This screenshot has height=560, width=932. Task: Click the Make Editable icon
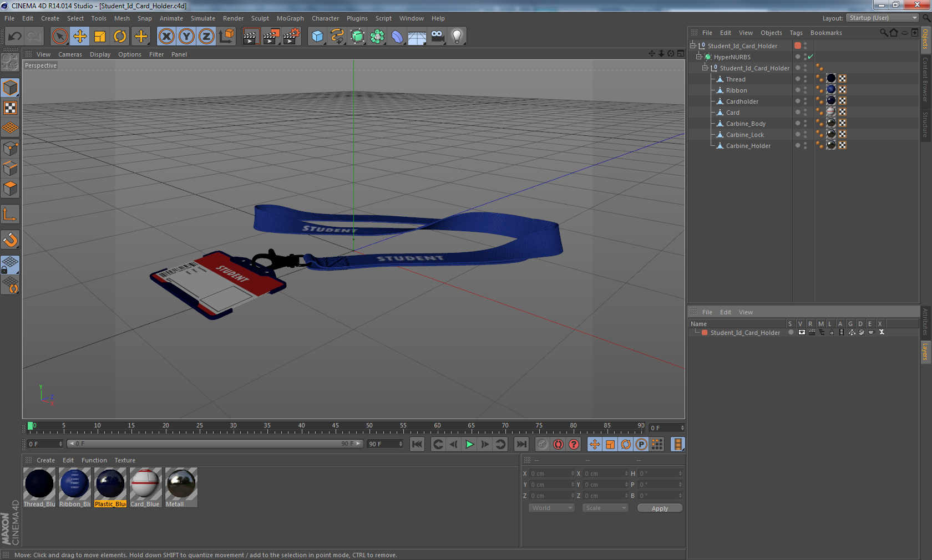click(x=10, y=62)
